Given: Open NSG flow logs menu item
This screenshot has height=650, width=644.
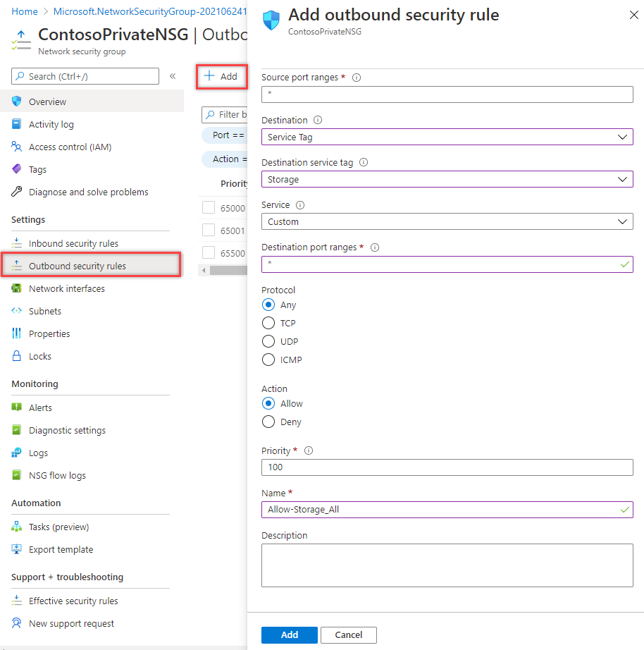Looking at the screenshot, I should tap(91, 475).
